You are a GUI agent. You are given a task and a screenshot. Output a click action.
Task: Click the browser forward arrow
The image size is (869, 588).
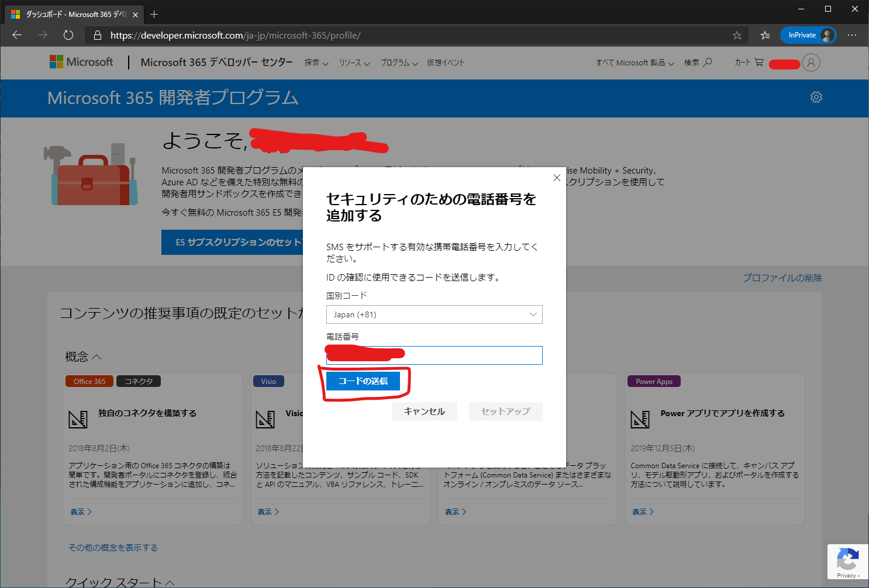43,35
